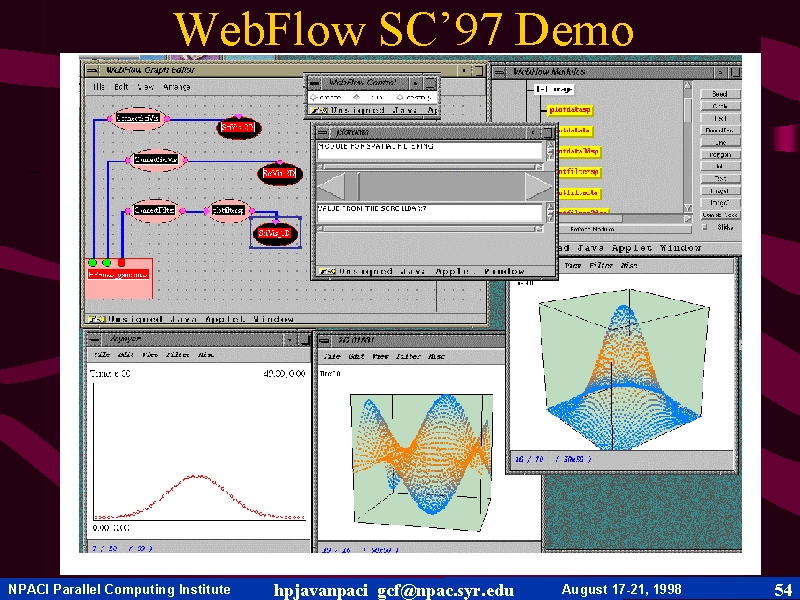Viewport: 800px width, 600px height.
Task: Select the middle diamond radio in WebFlow Control
Action: point(357,97)
